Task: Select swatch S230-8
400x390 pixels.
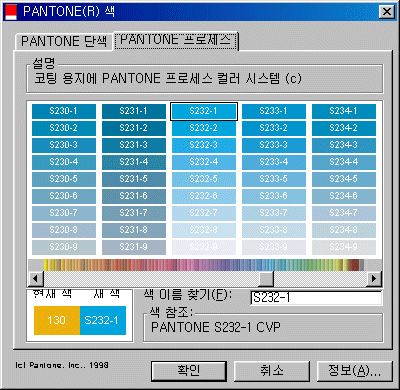Action: (x=64, y=230)
